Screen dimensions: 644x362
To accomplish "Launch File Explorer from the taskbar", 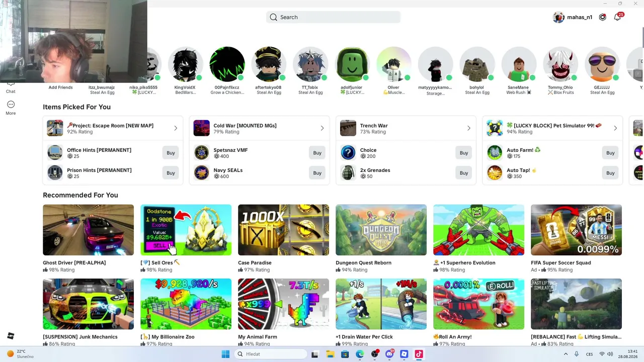I will coord(330,354).
